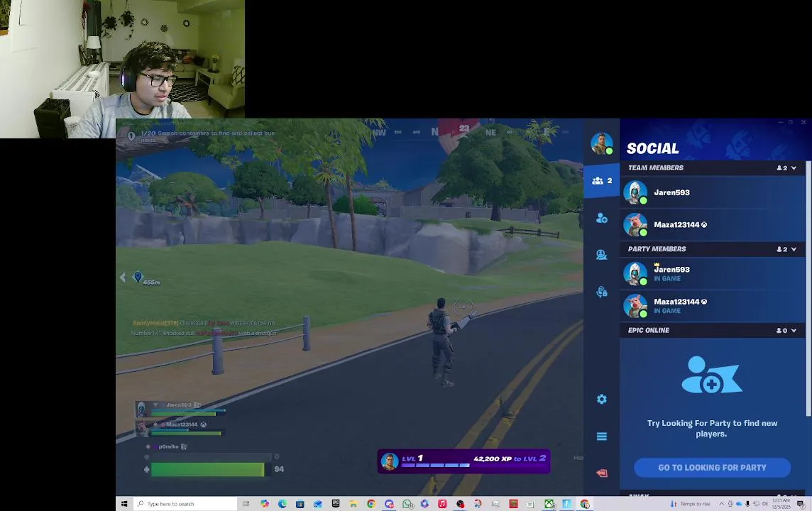Open the hamburger menu icon in sidebar
This screenshot has height=511, width=812.
[601, 436]
